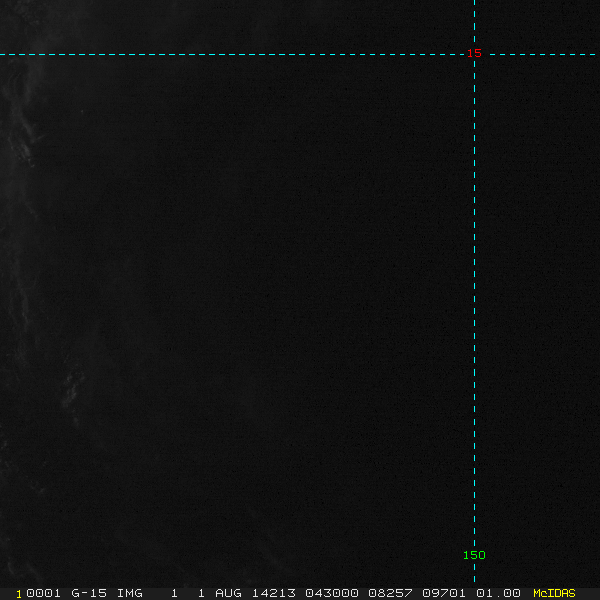Click the yellow frame indicator 1
This screenshot has width=600, height=600.
pos(19,594)
